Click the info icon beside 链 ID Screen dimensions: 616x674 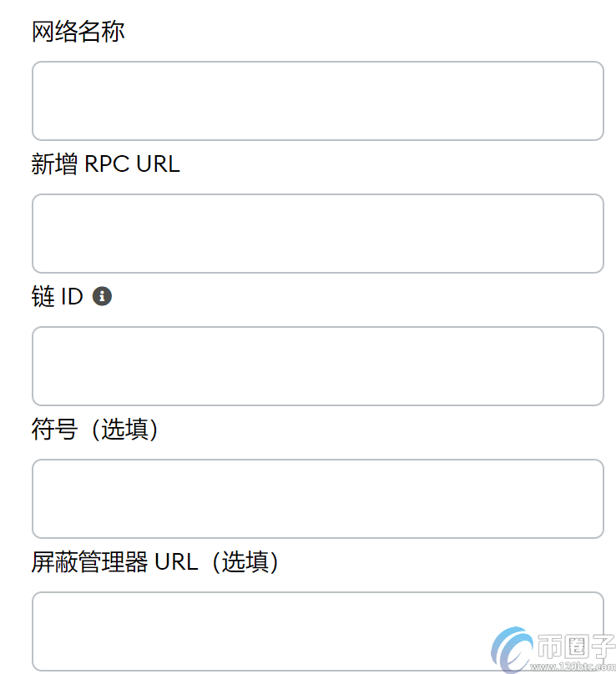[102, 296]
